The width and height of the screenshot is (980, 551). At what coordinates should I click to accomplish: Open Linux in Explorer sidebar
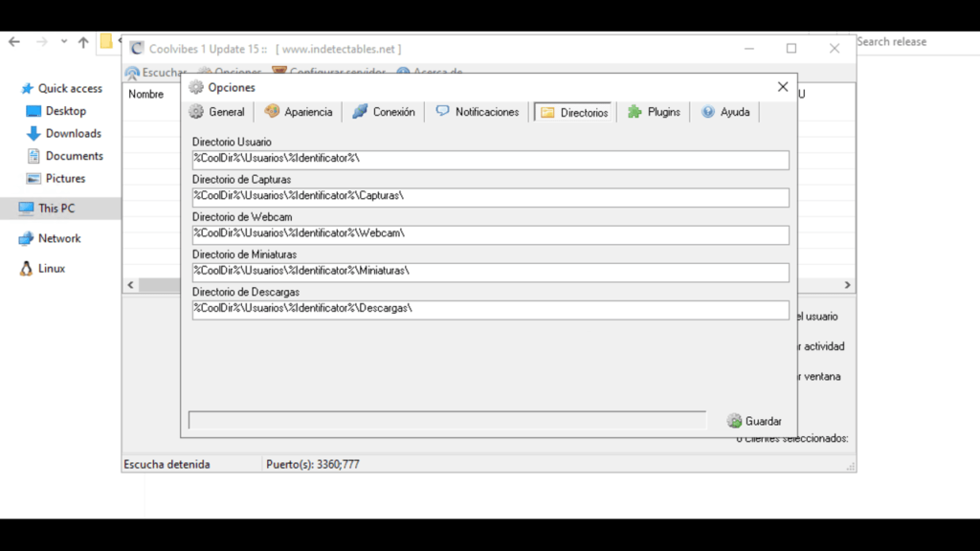pos(52,269)
